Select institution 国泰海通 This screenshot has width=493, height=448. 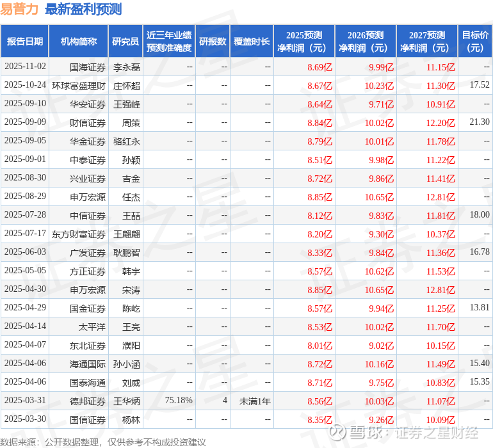coord(88,383)
